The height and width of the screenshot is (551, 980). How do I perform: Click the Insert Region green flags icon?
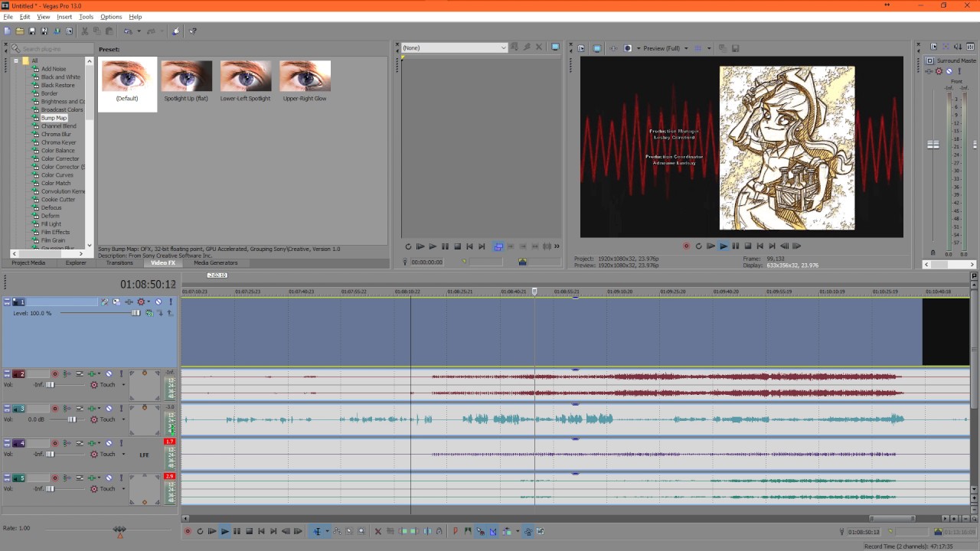point(468,531)
